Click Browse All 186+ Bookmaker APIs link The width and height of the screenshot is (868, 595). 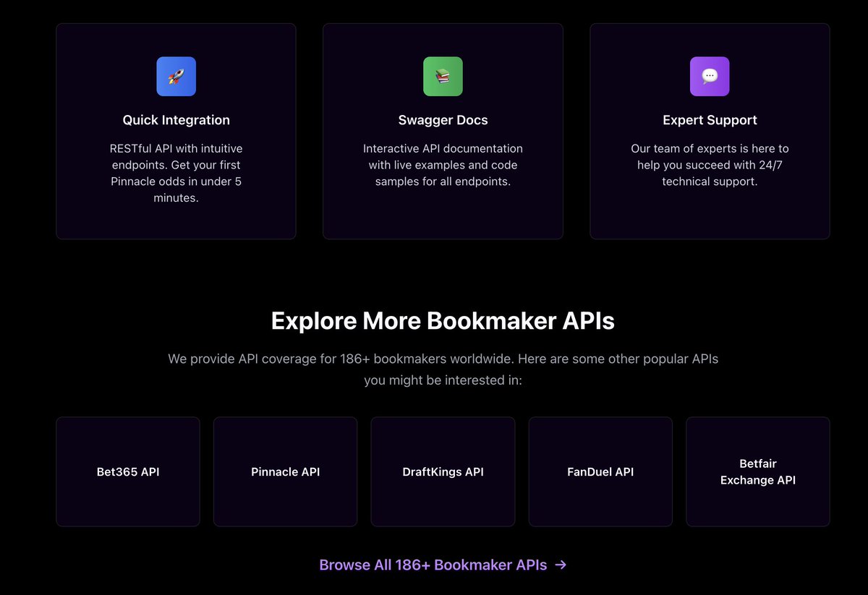(443, 565)
